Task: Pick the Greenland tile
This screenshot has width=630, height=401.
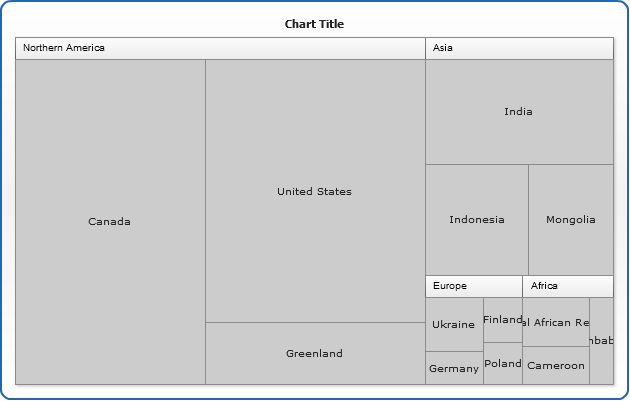Action: [x=315, y=353]
